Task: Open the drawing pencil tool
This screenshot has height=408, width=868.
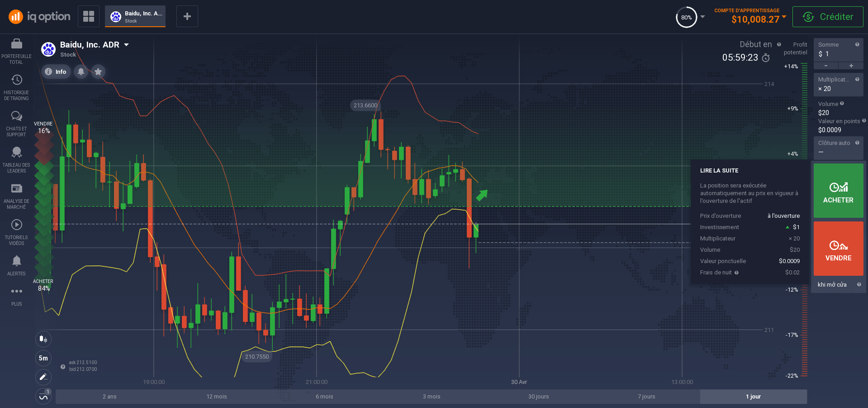Action: 43,377
